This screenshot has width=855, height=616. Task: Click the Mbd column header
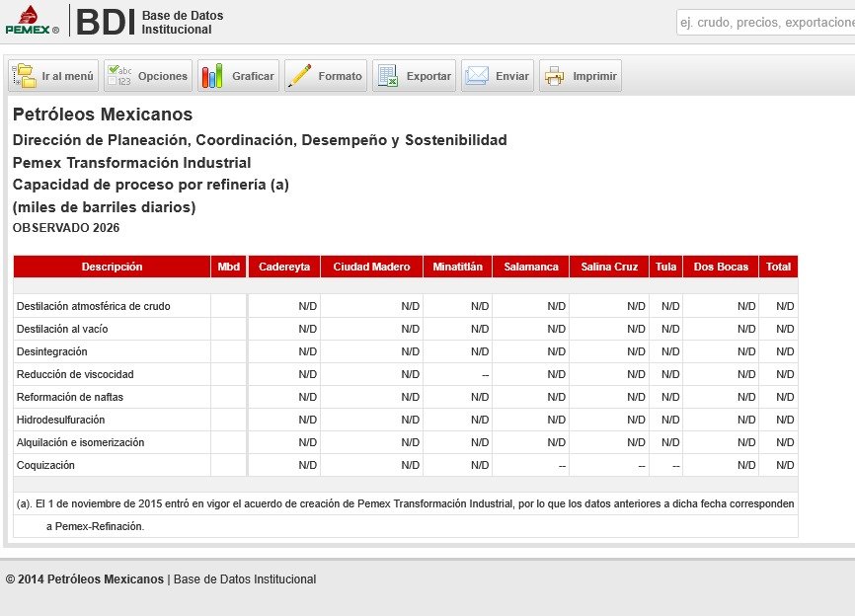[228, 267]
